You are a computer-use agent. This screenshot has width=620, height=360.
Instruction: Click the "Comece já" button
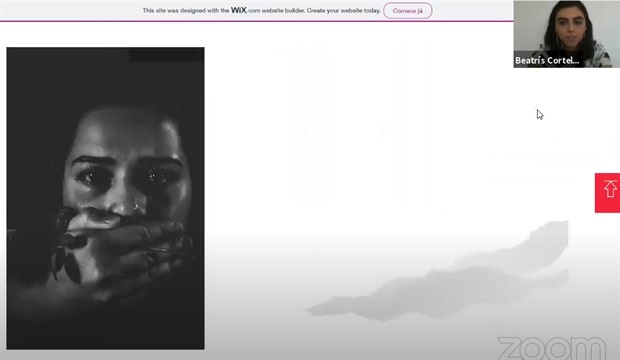click(x=408, y=11)
